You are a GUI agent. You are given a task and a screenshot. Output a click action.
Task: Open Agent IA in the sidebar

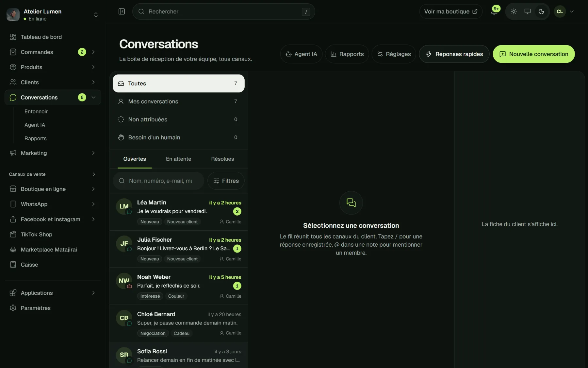[x=35, y=125]
